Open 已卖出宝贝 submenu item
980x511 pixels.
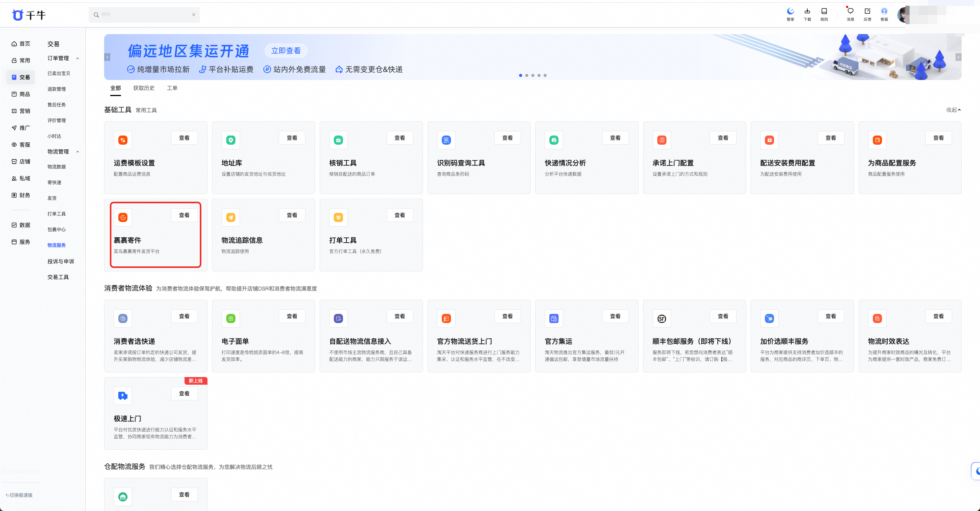tap(59, 73)
